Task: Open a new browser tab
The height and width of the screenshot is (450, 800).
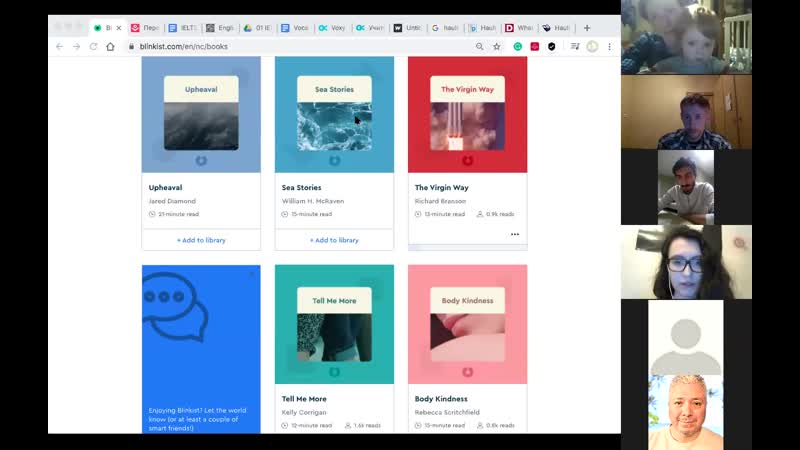Action: (x=587, y=28)
